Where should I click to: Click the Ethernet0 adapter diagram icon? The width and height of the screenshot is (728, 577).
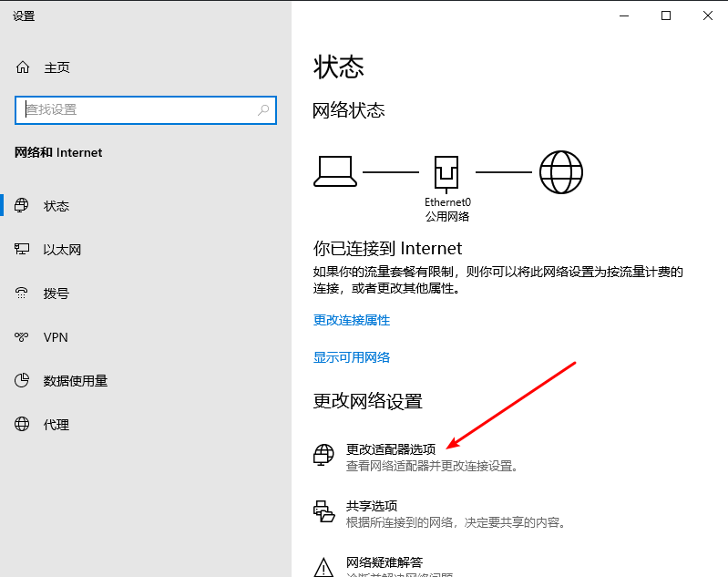tap(446, 174)
